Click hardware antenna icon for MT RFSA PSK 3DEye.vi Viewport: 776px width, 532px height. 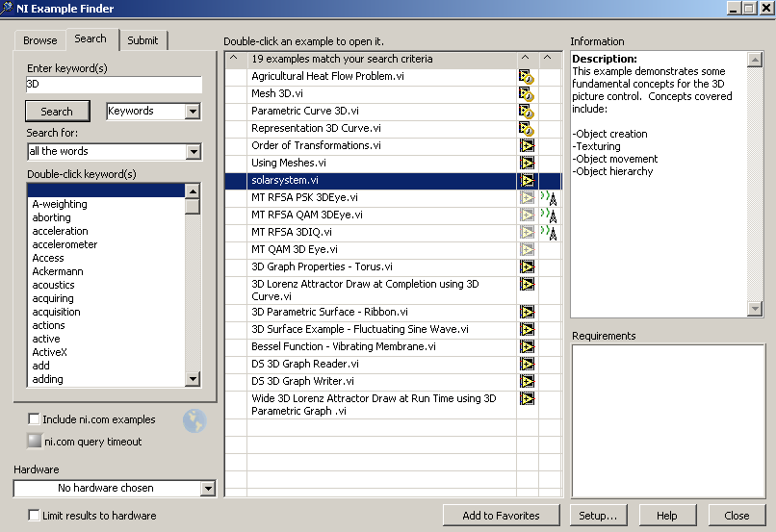[x=549, y=198]
